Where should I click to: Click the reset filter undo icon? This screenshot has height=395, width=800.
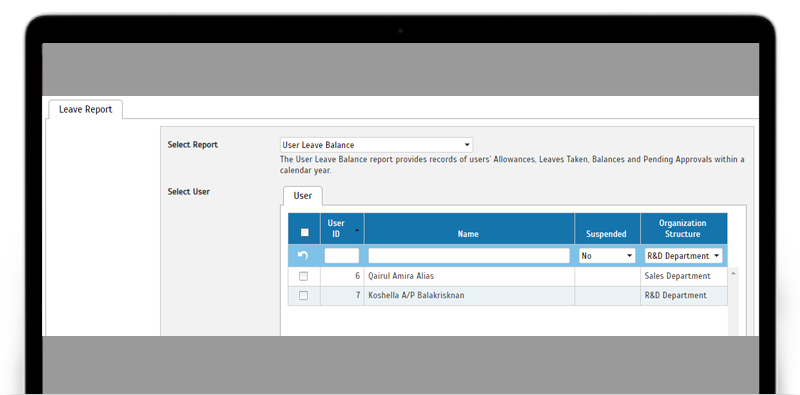point(303,256)
